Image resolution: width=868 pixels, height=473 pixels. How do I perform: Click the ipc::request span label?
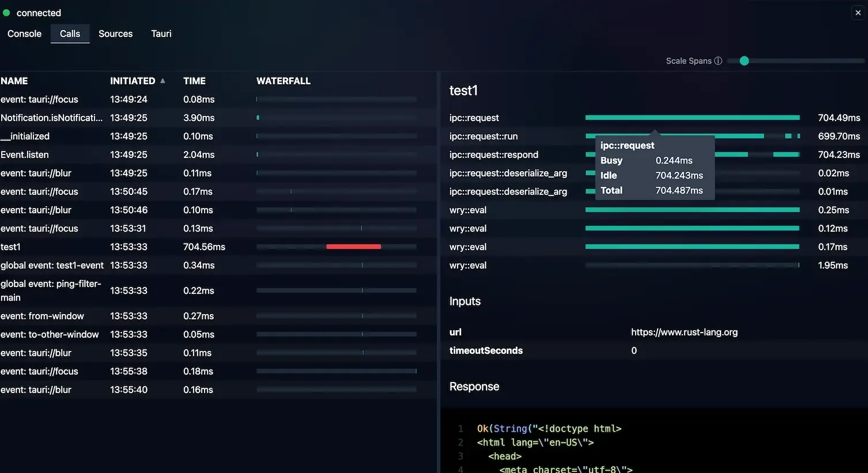pos(474,118)
